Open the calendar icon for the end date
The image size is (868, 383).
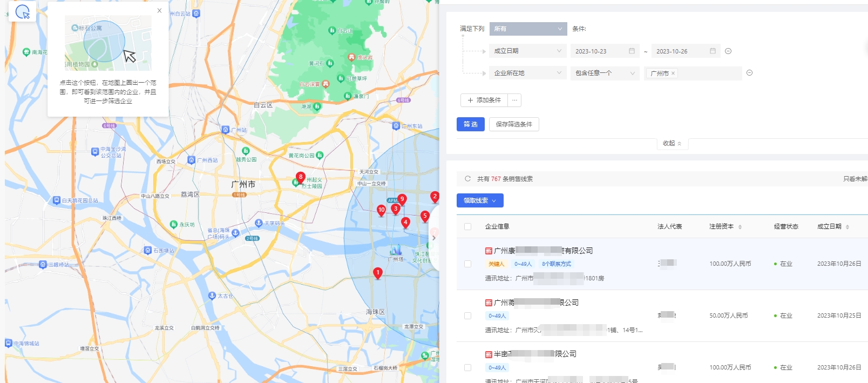(x=713, y=51)
